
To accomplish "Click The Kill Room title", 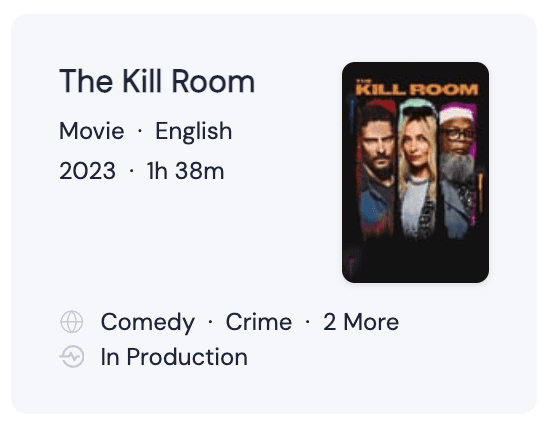I will pyautogui.click(x=157, y=81).
